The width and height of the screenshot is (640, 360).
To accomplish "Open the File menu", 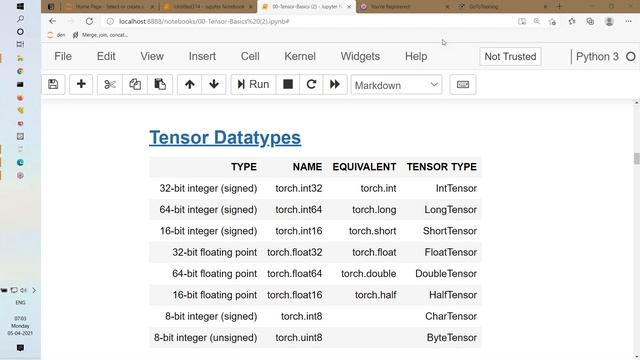I will click(x=63, y=56).
